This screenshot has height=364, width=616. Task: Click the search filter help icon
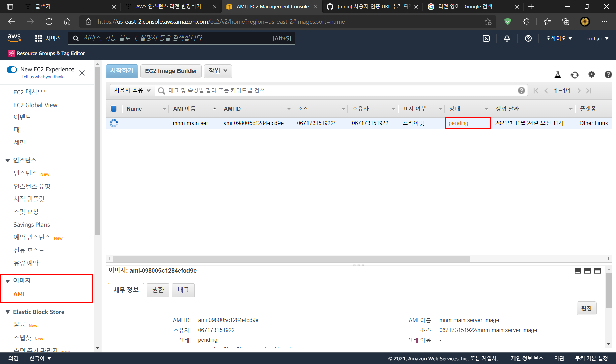(x=521, y=90)
